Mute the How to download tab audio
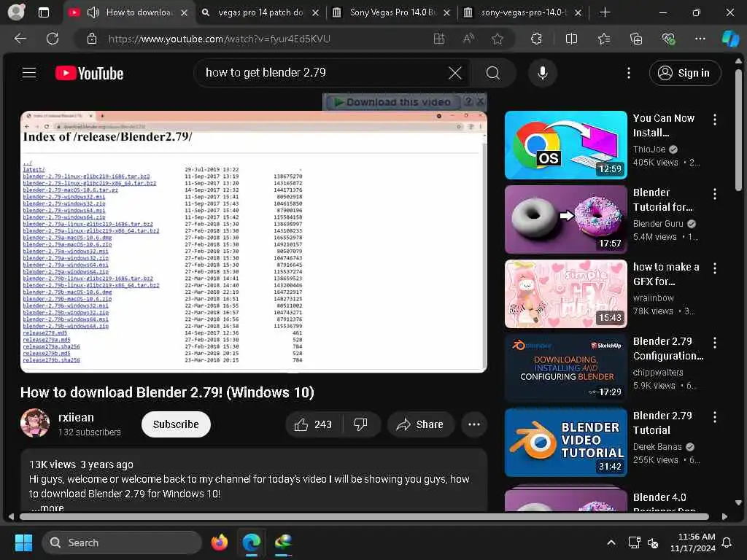The width and height of the screenshot is (747, 560). (93, 12)
